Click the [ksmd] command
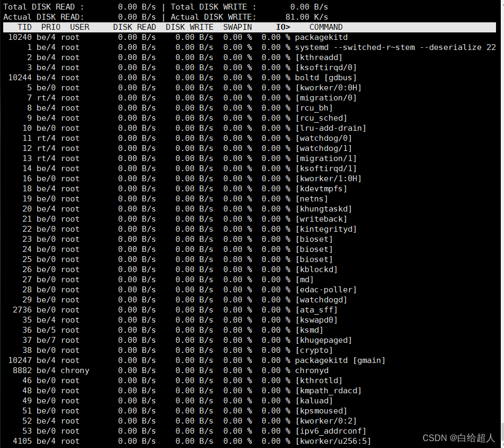This screenshot has height=448, width=504. [x=309, y=330]
